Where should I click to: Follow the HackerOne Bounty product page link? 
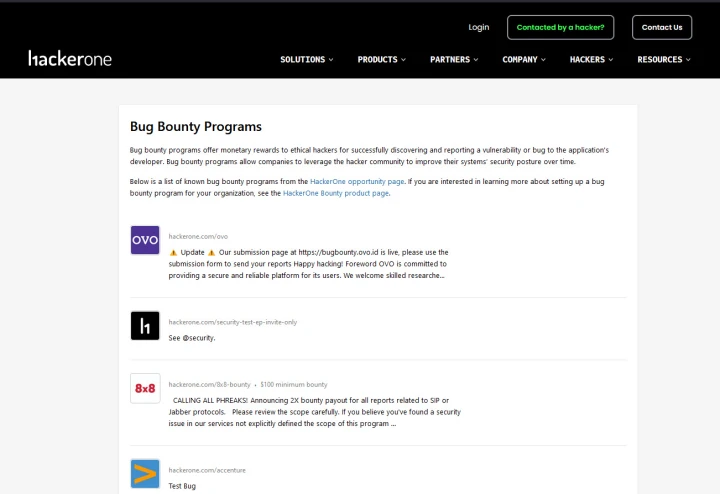click(336, 193)
